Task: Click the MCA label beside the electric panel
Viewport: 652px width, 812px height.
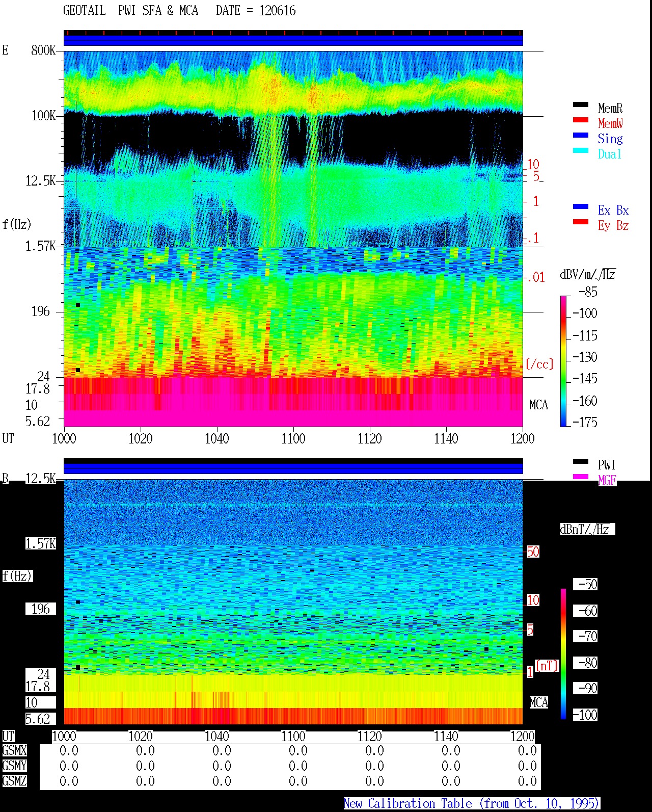Action: [539, 405]
